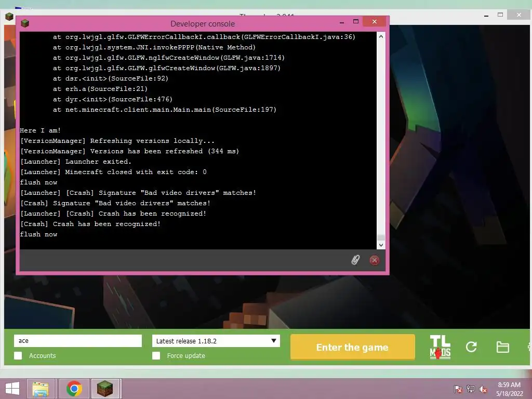Click the red clear console icon
The image size is (532, 399).
pos(374,260)
